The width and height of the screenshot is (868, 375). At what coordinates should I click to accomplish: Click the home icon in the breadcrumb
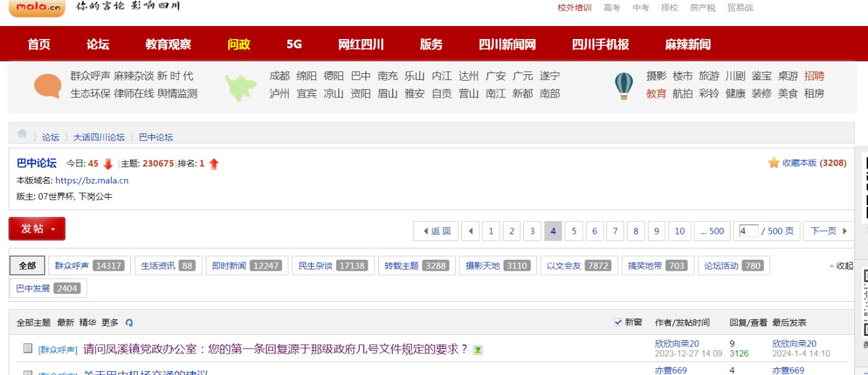point(22,134)
